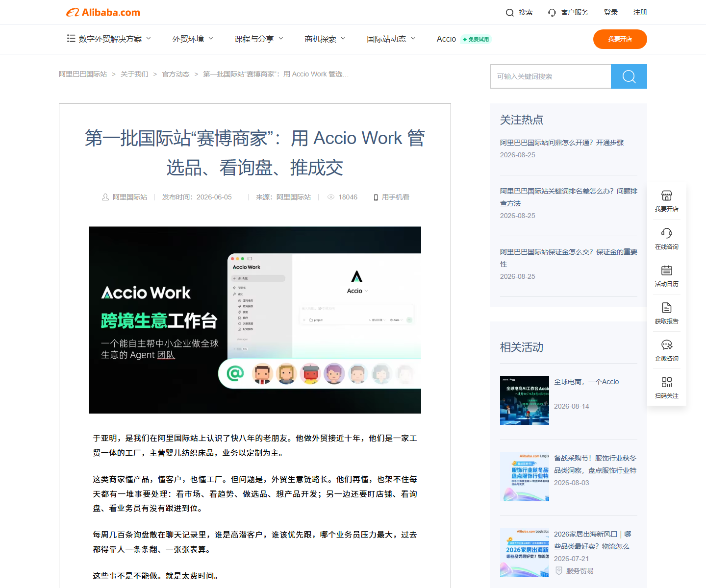
Task: Click the publish date 2026-06-05
Action: (214, 197)
